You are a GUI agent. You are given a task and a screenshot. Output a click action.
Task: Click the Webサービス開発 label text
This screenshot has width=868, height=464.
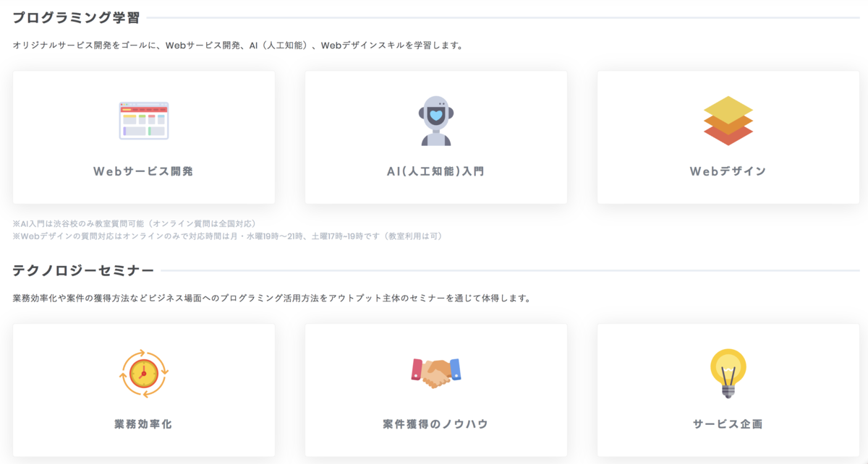[142, 169]
